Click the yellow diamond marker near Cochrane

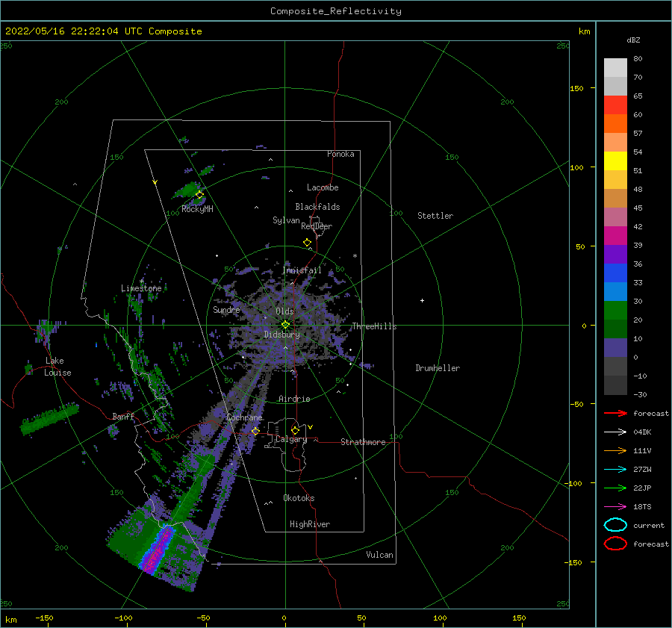(x=255, y=432)
